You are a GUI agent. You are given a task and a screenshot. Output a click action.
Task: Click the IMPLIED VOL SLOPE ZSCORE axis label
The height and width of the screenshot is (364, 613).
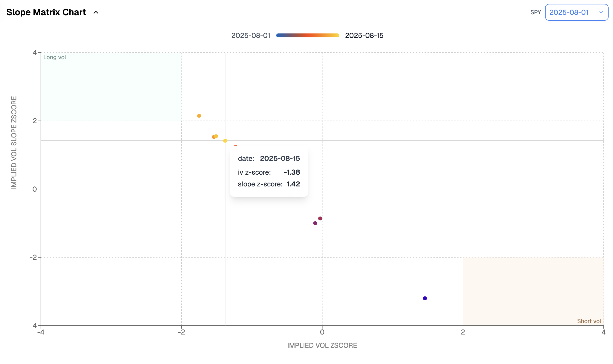(x=14, y=142)
